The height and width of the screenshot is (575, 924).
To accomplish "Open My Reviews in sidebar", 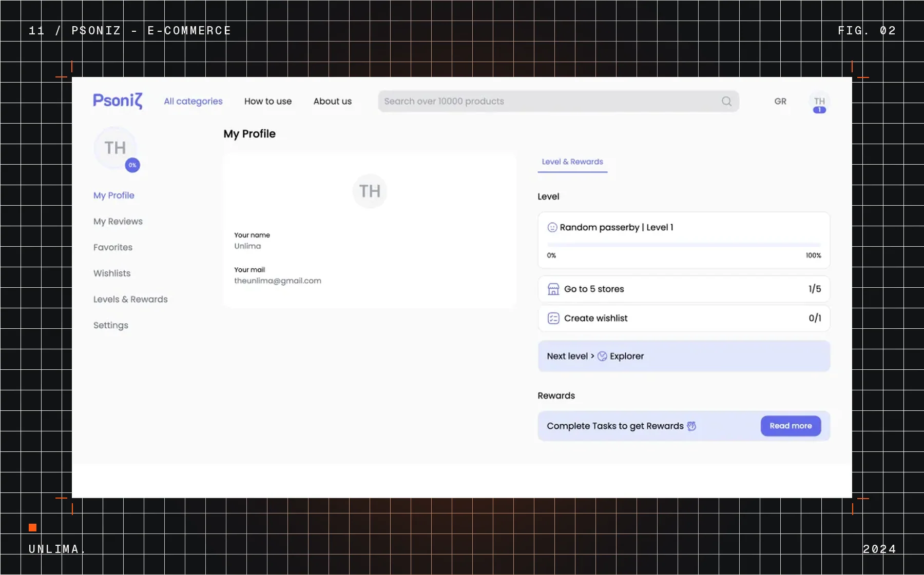I will pos(118,222).
